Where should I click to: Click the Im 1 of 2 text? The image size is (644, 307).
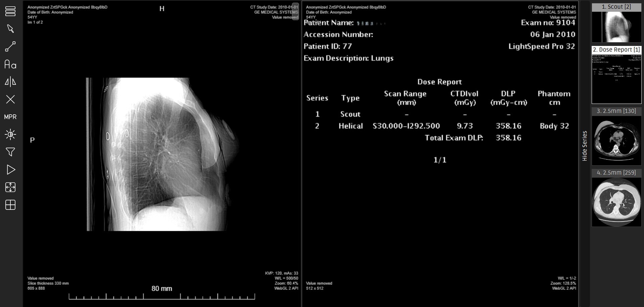[35, 22]
